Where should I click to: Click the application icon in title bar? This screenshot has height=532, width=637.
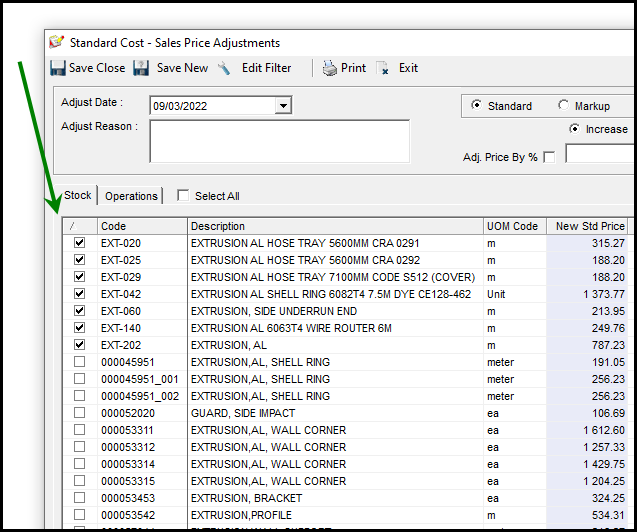click(57, 43)
